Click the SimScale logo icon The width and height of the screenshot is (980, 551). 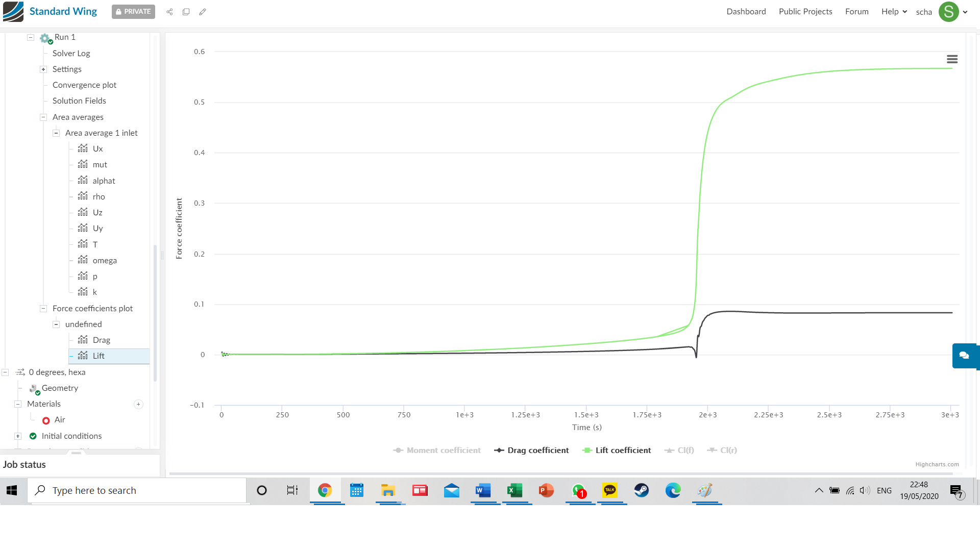pos(13,11)
